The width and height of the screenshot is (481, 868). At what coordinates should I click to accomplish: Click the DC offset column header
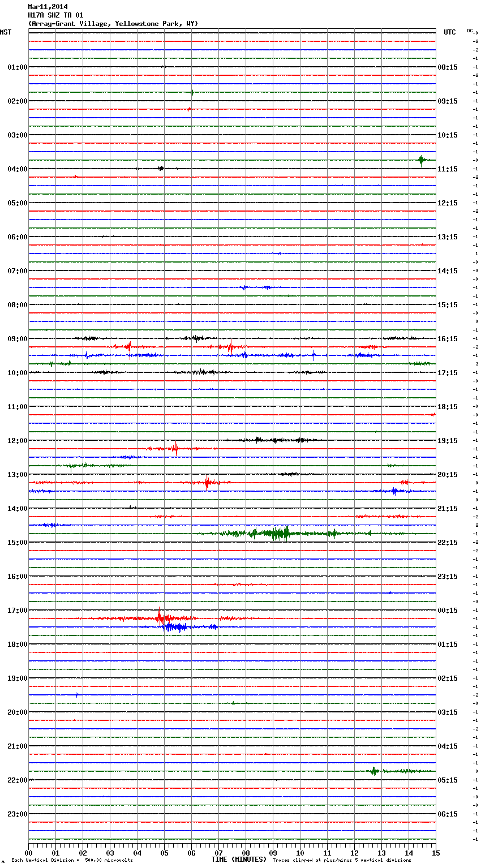[x=471, y=31]
